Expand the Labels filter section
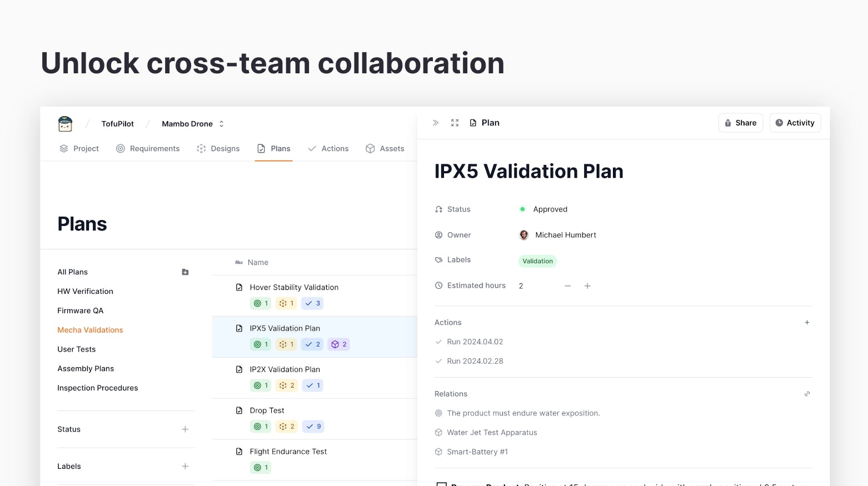 click(185, 466)
